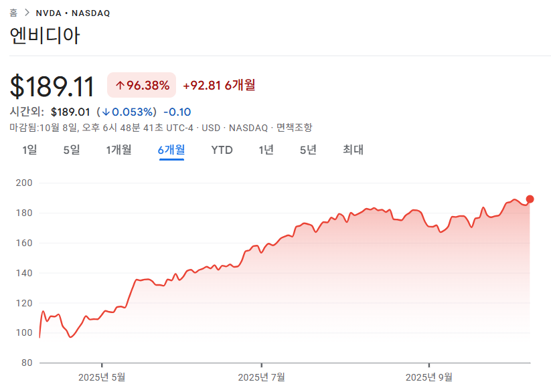
Task: Click the 2025년 7월 axis label
Action: 261,377
